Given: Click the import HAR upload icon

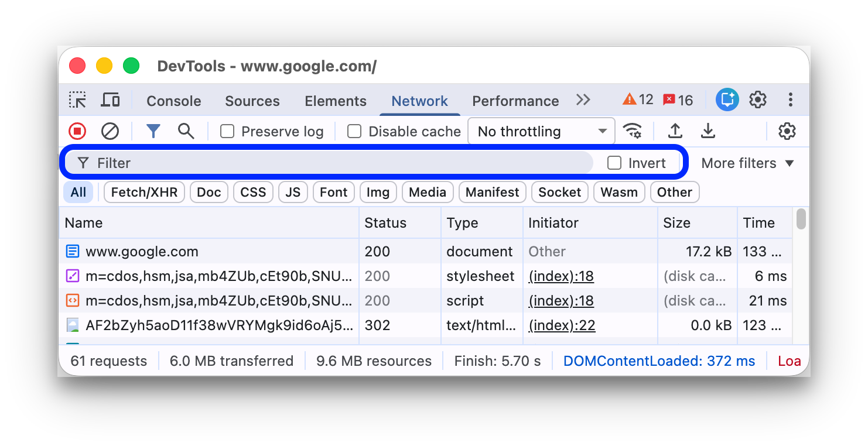Looking at the screenshot, I should (675, 131).
